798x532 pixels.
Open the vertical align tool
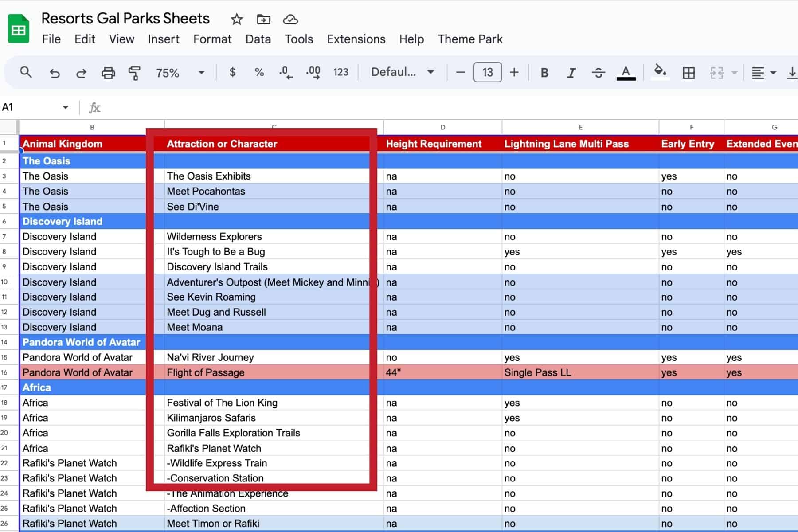point(792,73)
